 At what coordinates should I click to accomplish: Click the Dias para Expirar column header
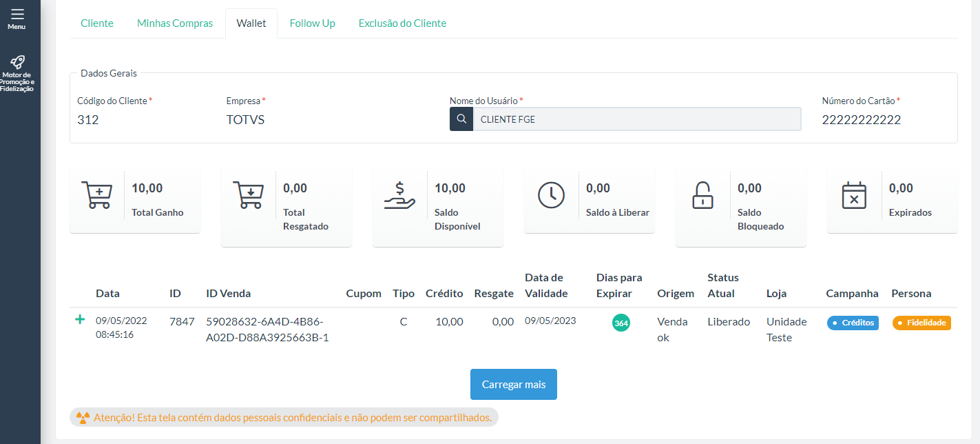tap(619, 285)
